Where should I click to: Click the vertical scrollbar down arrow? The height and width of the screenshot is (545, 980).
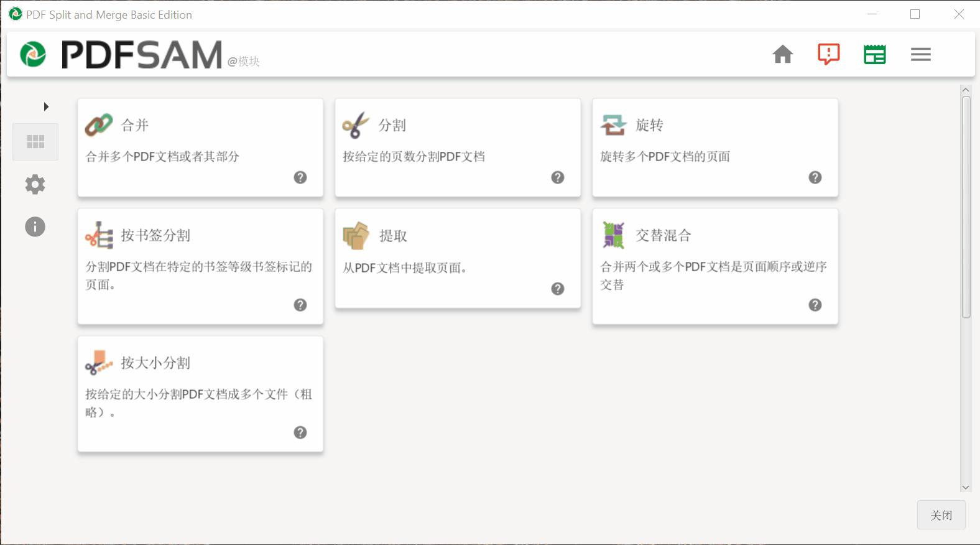tap(966, 488)
